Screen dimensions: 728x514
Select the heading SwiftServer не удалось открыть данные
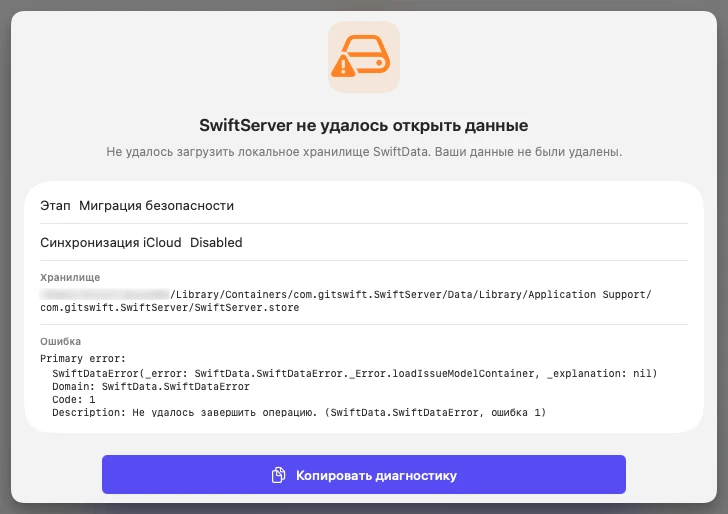[364, 125]
